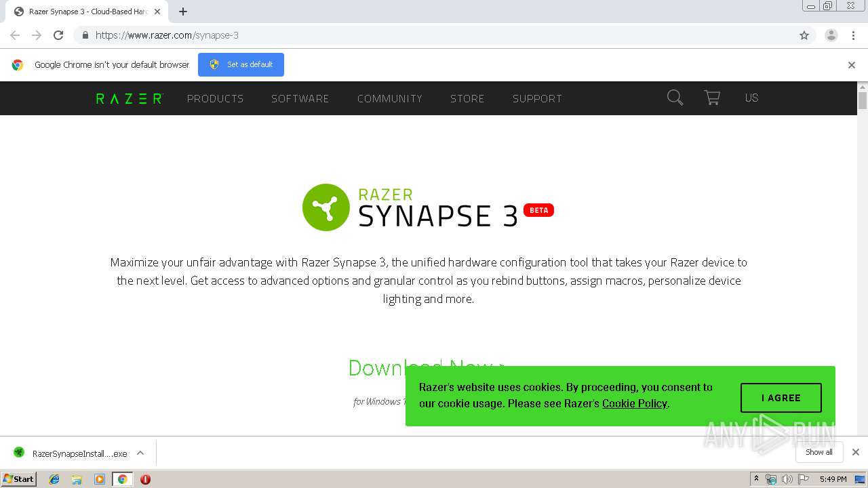Close the downloads shelf
Viewport: 868px width, 488px height.
pyautogui.click(x=856, y=452)
